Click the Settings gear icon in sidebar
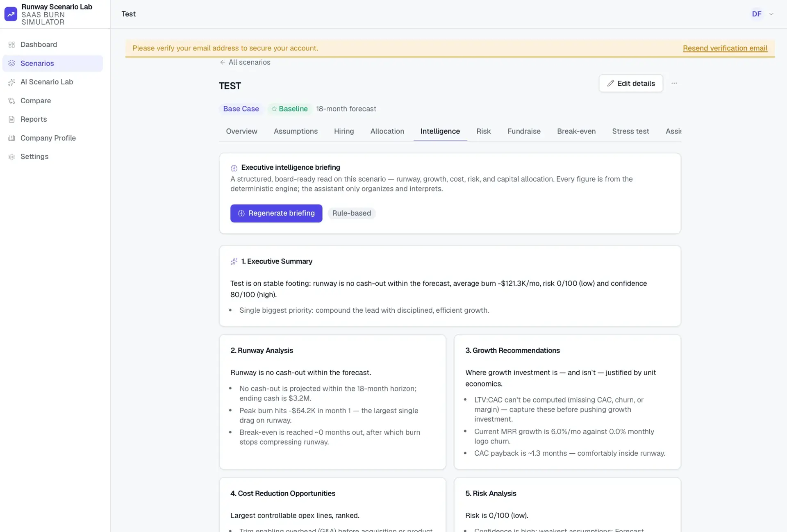This screenshot has height=532, width=787. [x=11, y=157]
